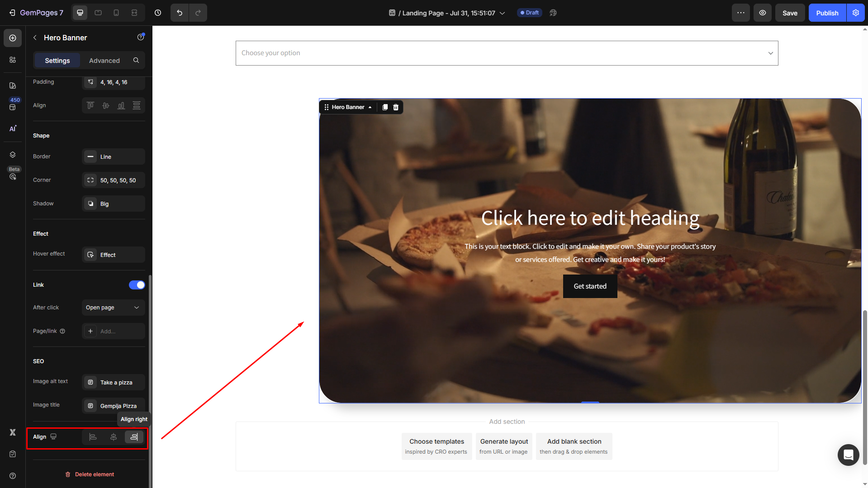Open the AI assistant sidebar icon
The height and width of the screenshot is (488, 868).
[x=13, y=129]
